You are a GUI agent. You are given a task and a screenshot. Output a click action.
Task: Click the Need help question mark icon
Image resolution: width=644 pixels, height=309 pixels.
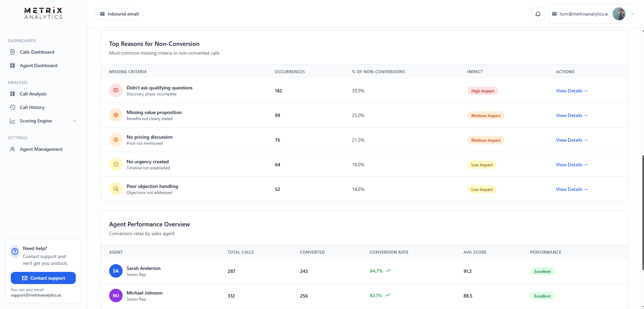pos(14,252)
